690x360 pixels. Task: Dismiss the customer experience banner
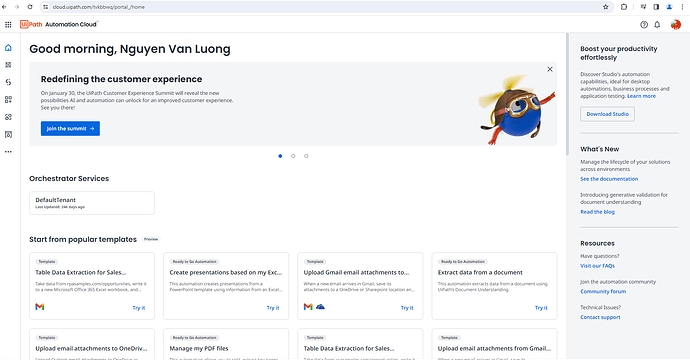(550, 69)
